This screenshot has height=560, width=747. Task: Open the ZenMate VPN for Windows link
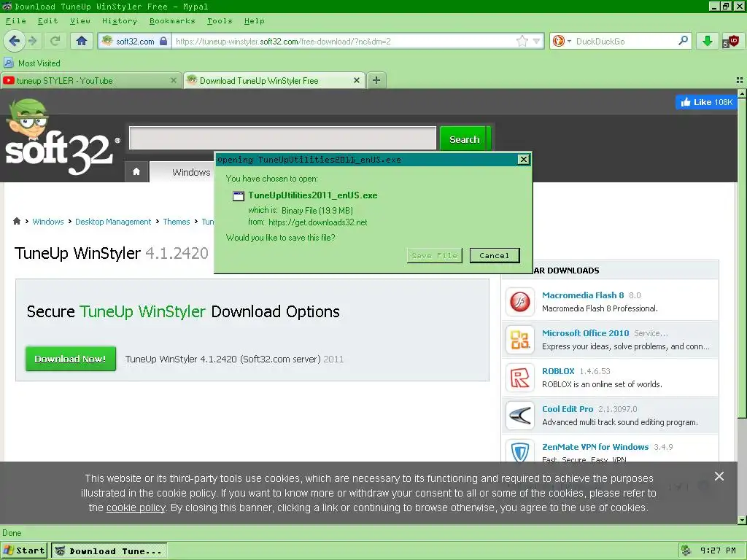point(595,447)
